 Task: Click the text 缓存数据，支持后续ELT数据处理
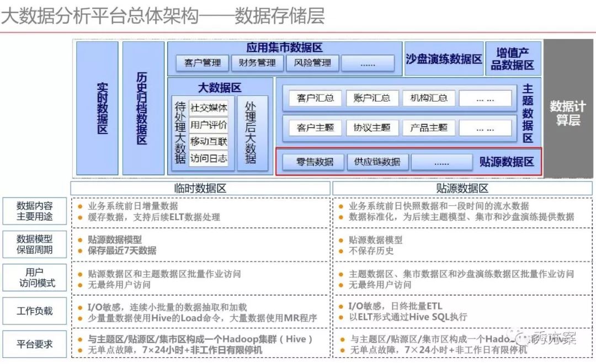[154, 217]
